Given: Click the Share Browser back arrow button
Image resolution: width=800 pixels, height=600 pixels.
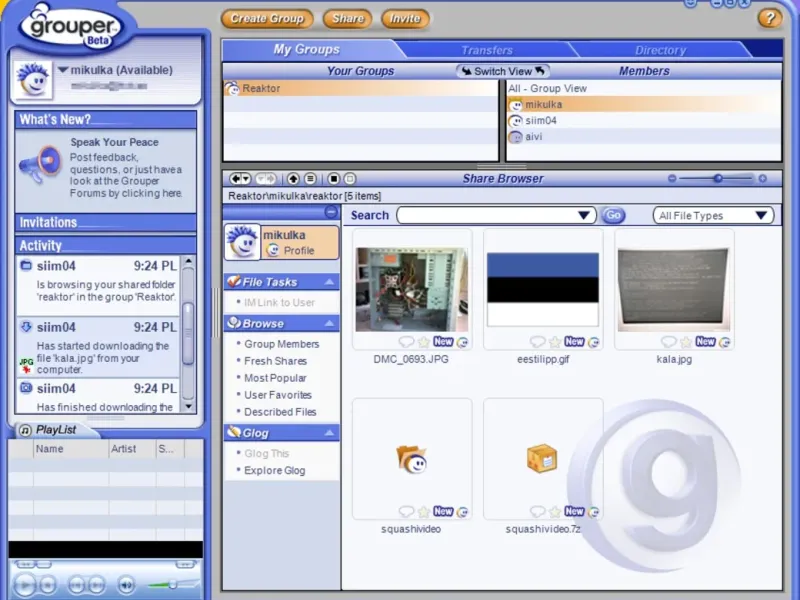Looking at the screenshot, I should pyautogui.click(x=235, y=179).
